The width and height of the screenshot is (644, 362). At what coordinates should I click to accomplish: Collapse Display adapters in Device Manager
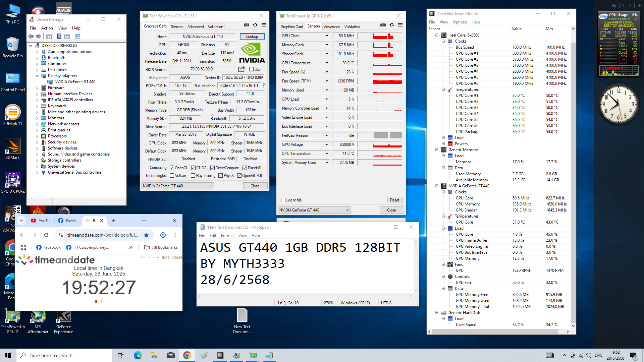(37, 76)
